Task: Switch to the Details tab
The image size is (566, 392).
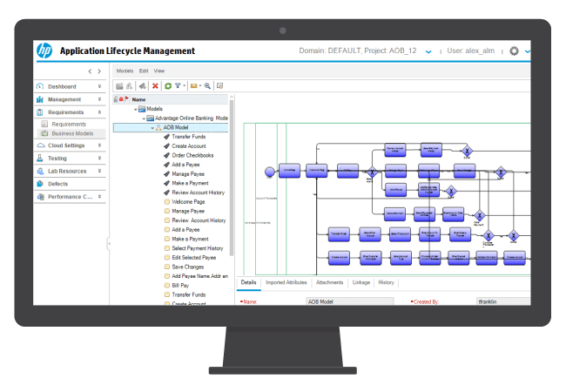Action: click(249, 282)
